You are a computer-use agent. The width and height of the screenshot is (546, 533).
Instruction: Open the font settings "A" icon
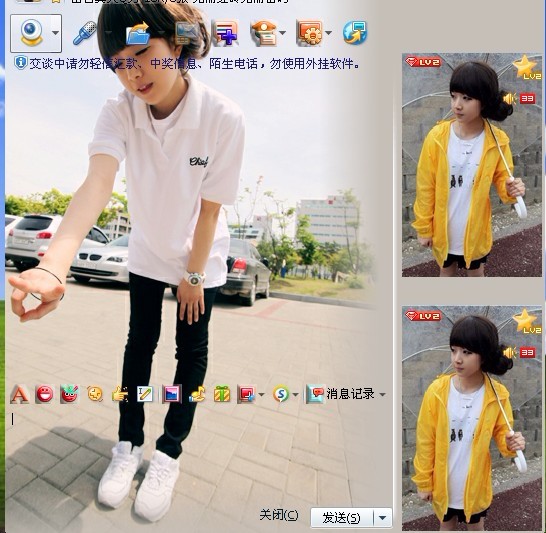point(20,394)
